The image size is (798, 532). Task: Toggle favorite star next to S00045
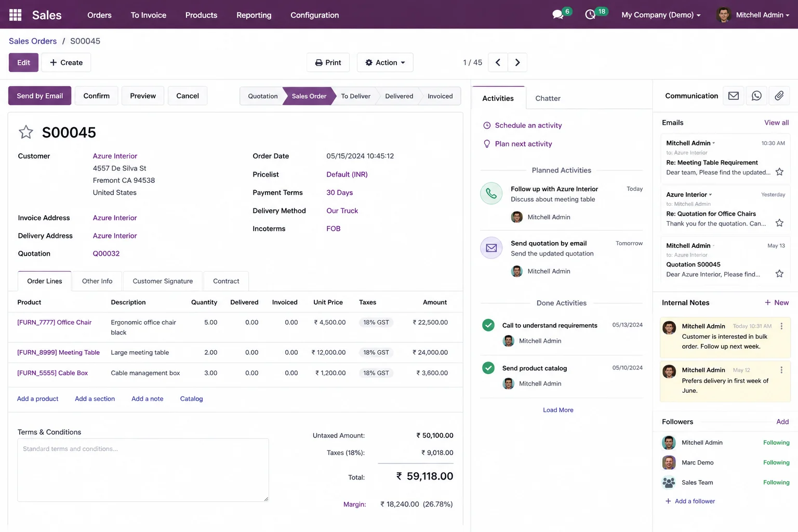tap(26, 132)
